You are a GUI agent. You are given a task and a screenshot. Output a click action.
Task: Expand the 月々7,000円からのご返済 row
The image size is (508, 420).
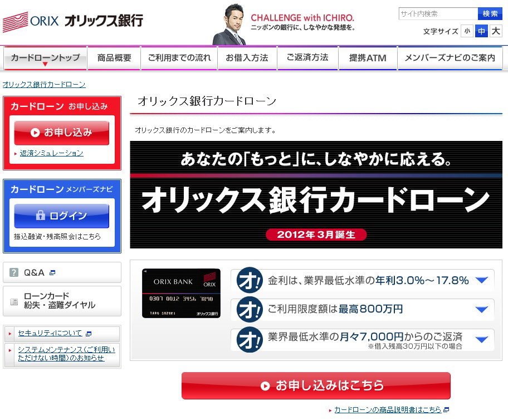tap(363, 340)
